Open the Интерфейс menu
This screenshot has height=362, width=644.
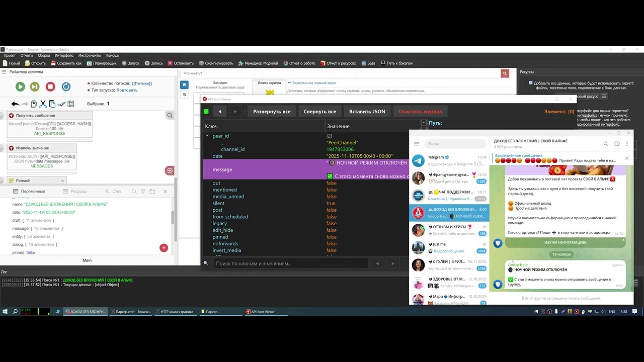click(x=63, y=55)
